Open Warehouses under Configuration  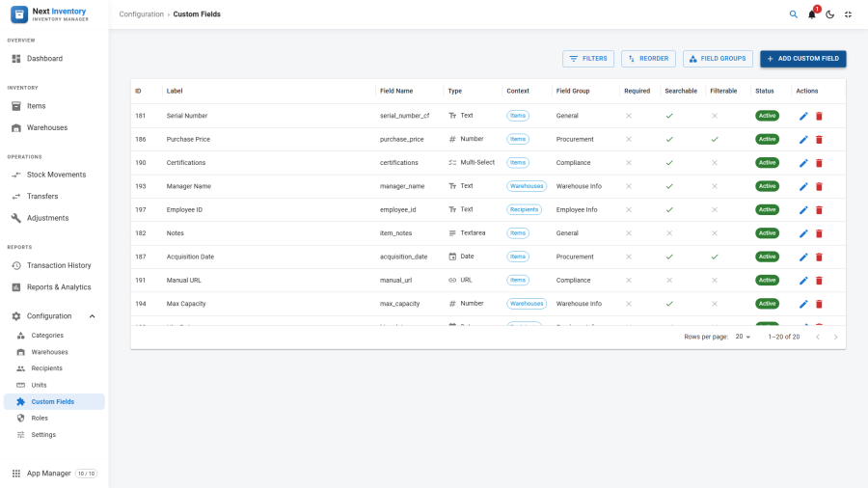pyautogui.click(x=54, y=352)
